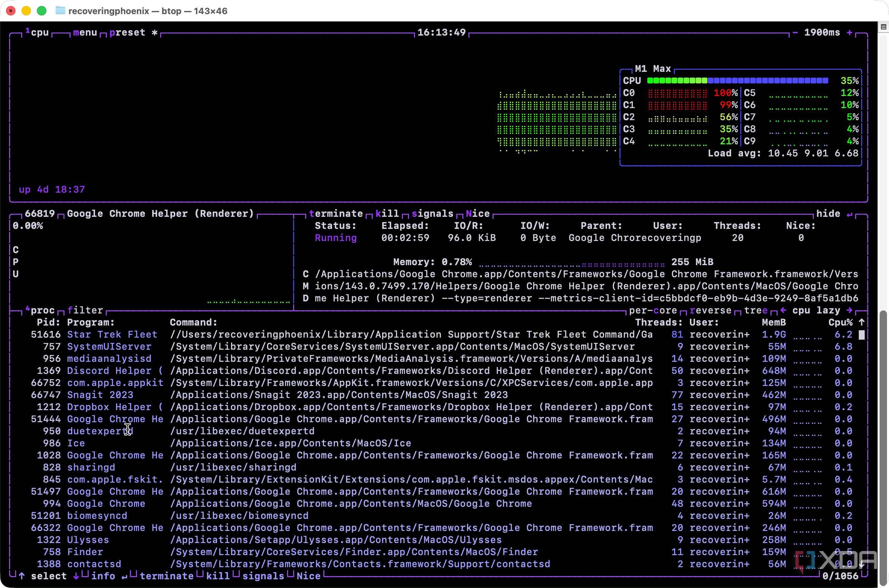
Task: Toggle per-core CPU usage mode
Action: tap(653, 310)
